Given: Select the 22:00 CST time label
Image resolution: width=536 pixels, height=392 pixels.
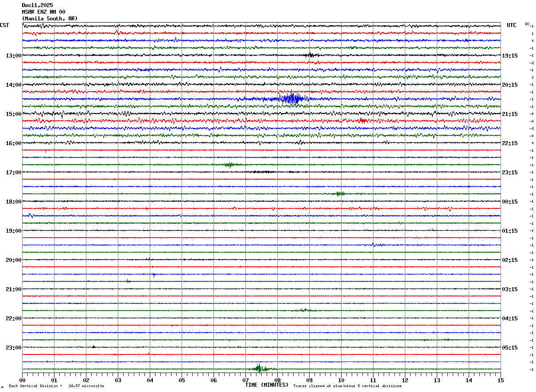Looking at the screenshot, I should tap(13, 319).
